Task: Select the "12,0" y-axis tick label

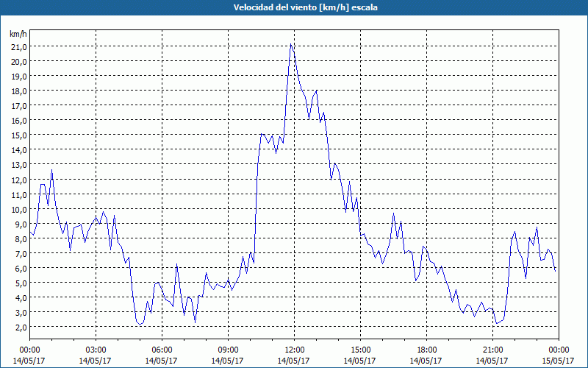Action: [x=20, y=180]
